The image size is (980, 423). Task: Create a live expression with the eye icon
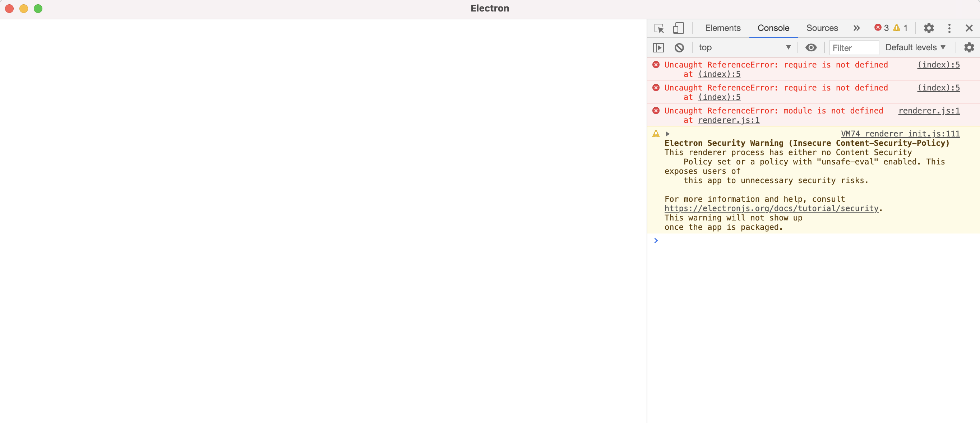811,47
